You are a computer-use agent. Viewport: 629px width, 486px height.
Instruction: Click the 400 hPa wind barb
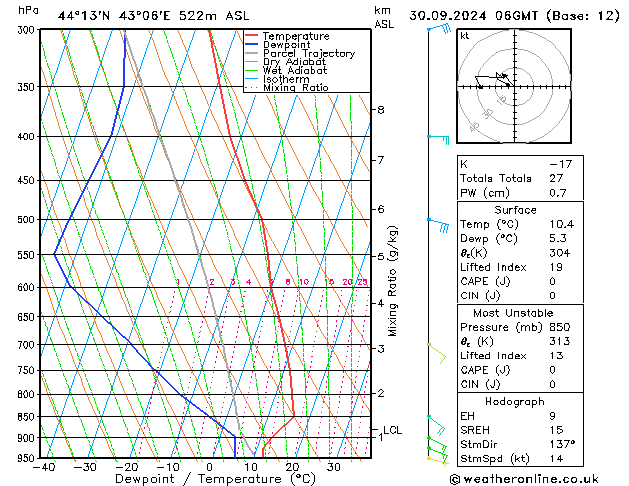(438, 139)
